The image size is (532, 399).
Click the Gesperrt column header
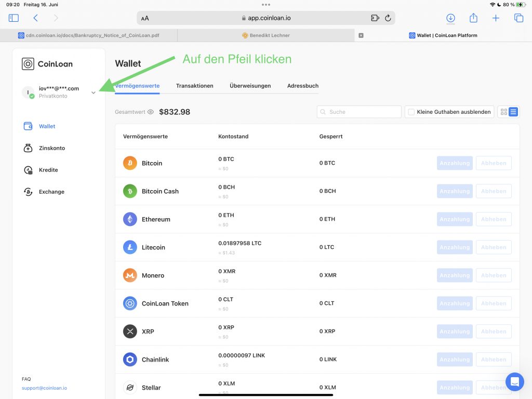331,137
